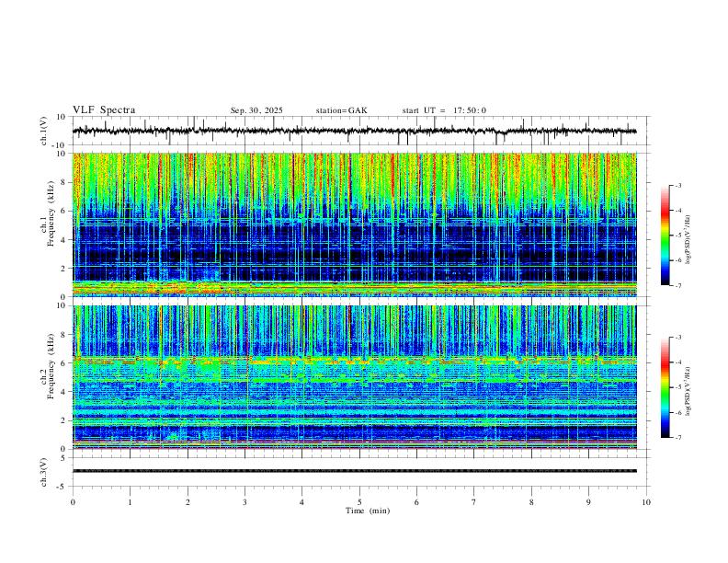
Task: Click time axis tick label '2'
Action: (x=188, y=502)
